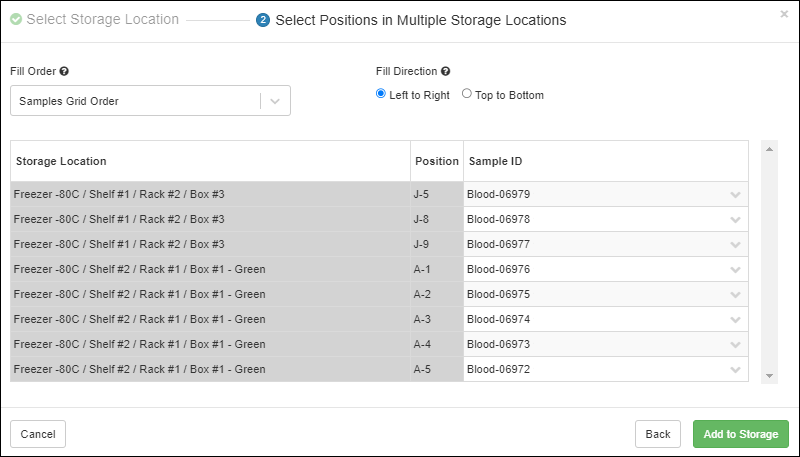Select the Top to Bottom radio button
Viewport: 800px width, 457px height.
pyautogui.click(x=467, y=94)
